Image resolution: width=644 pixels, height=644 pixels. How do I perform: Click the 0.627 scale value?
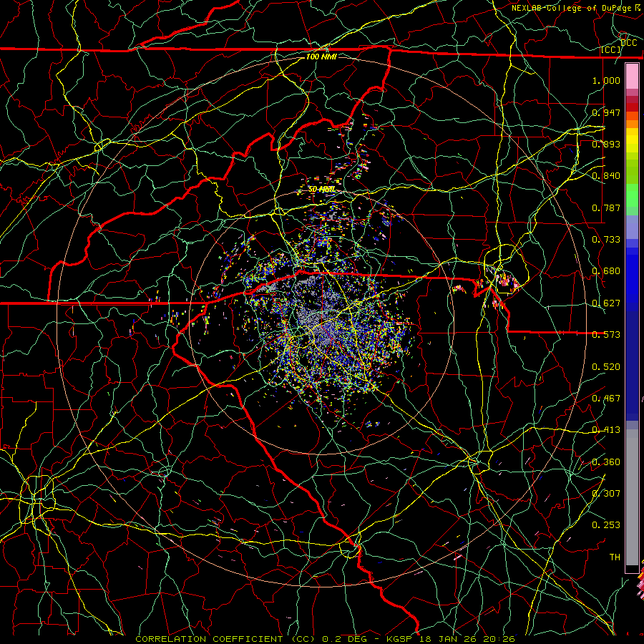606,303
